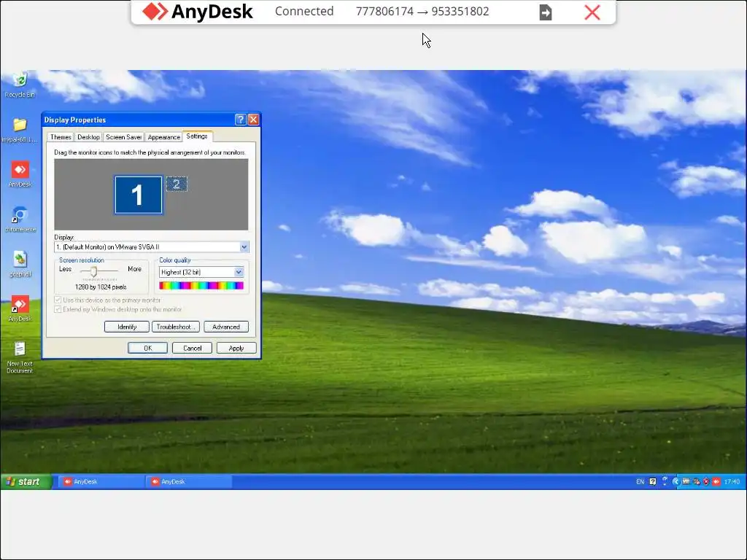747x560 pixels.
Task: Open the mypal folder on the desktop
Action: (x=20, y=130)
